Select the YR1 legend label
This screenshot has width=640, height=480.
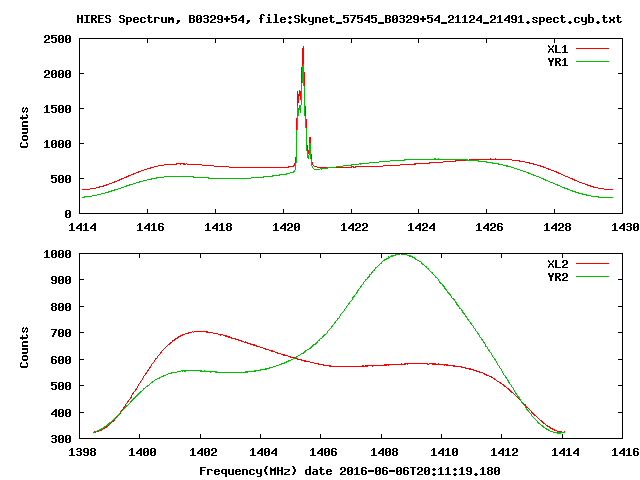coord(558,62)
